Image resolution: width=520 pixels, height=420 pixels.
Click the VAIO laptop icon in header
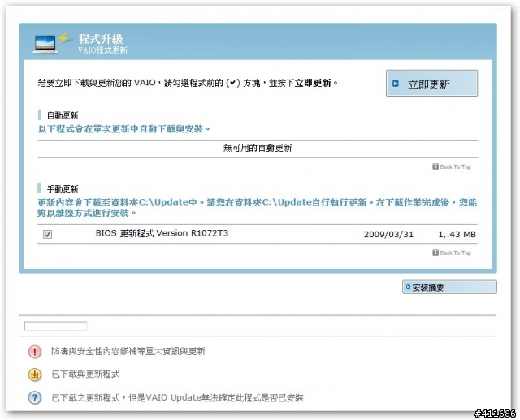click(45, 45)
